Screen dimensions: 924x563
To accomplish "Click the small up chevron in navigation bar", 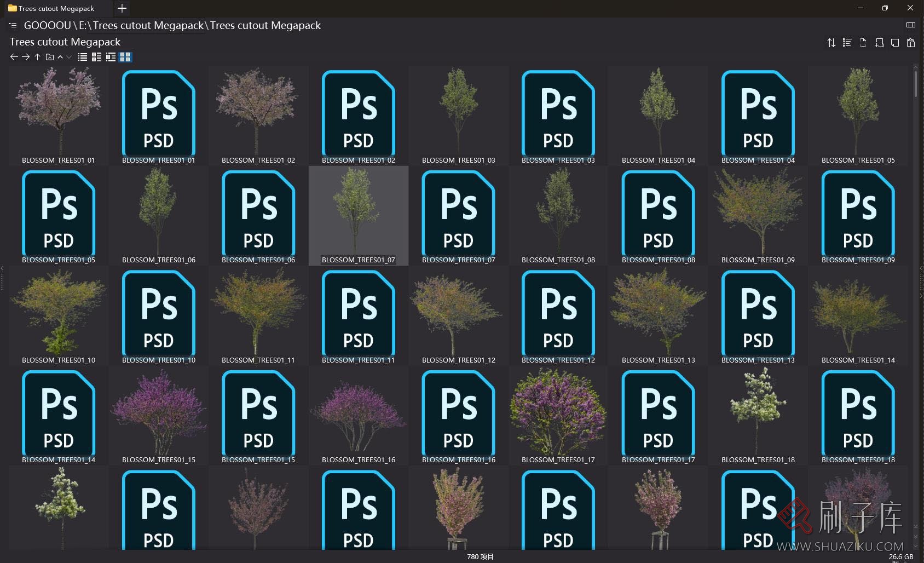I will tap(60, 57).
